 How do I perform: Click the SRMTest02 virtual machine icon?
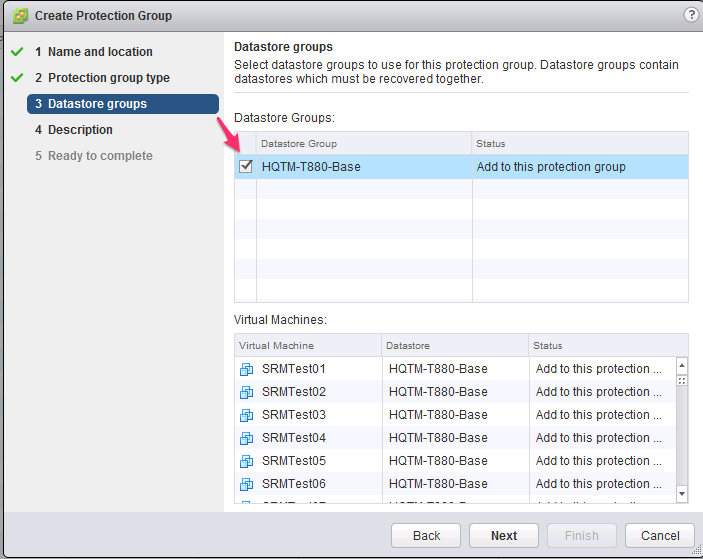point(247,392)
